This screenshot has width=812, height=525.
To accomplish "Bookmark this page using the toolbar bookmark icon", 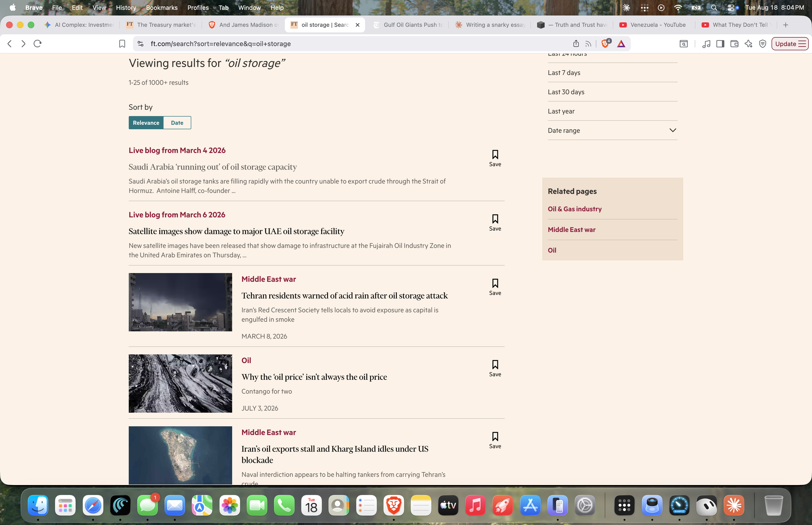I will (x=122, y=44).
